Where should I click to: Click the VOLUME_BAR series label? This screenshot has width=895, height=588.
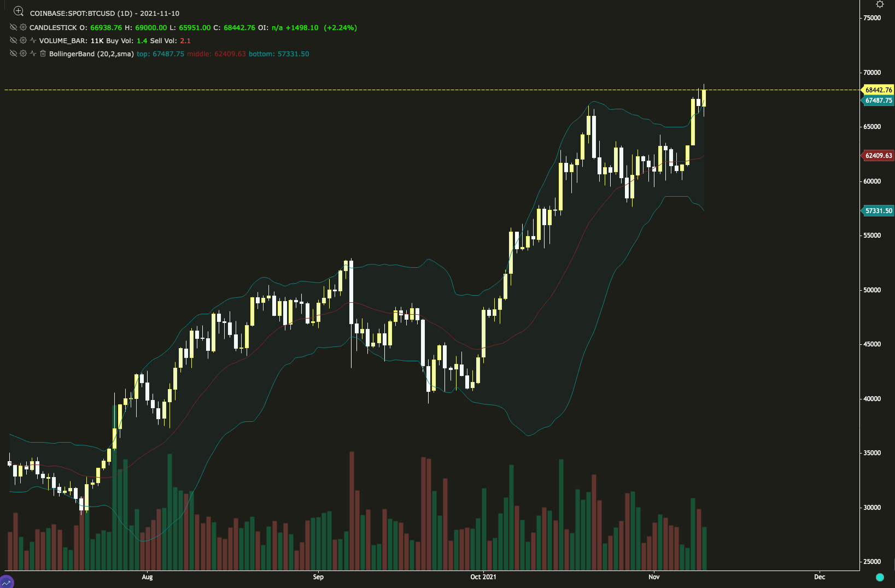tap(63, 40)
